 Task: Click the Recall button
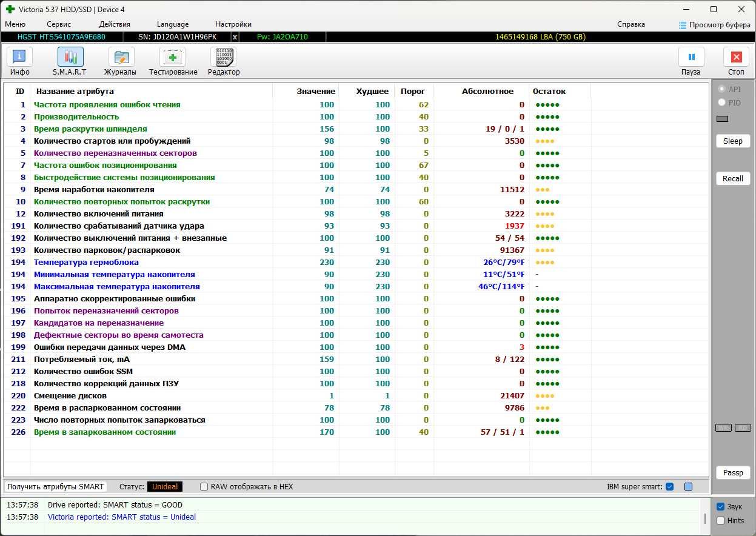[x=733, y=178]
